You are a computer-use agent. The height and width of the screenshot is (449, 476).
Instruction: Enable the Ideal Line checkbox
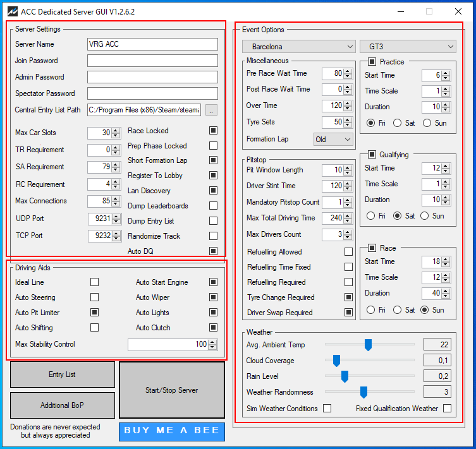click(x=95, y=282)
